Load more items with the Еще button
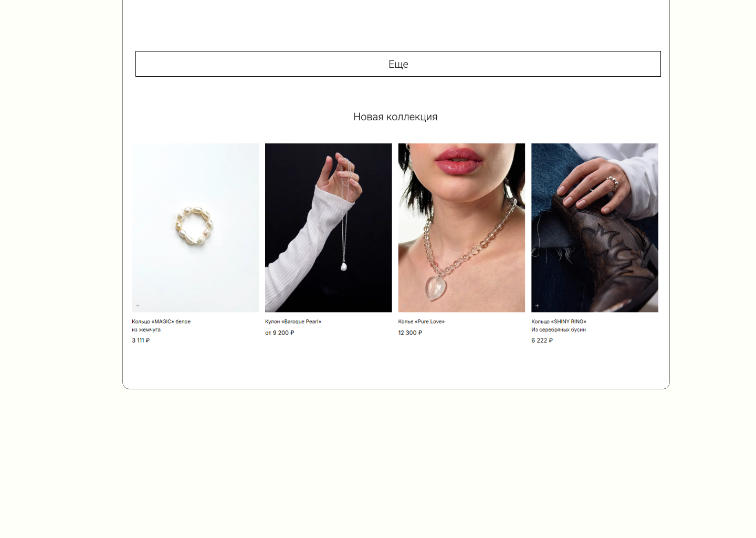Image resolution: width=756 pixels, height=538 pixels. point(398,64)
